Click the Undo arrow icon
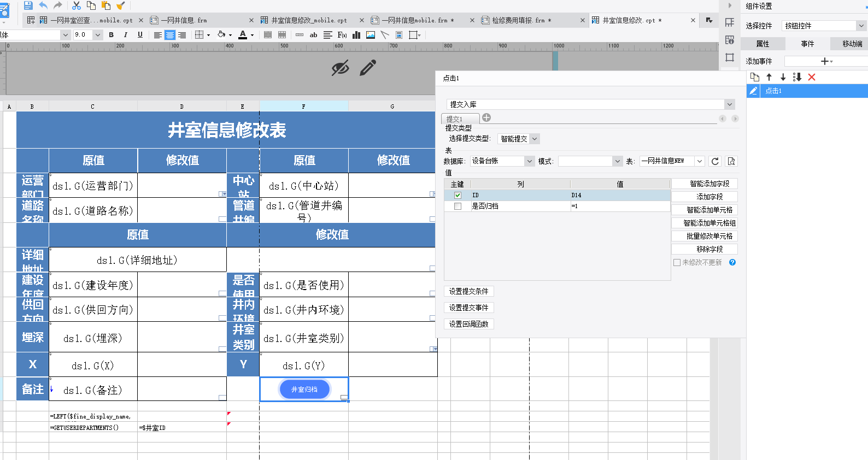868x460 pixels. click(x=43, y=5)
